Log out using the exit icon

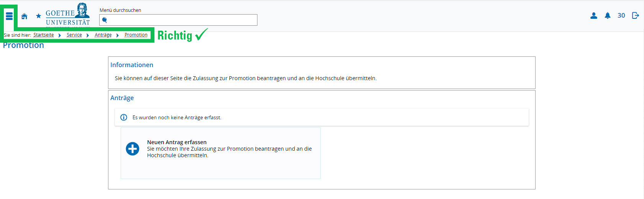(x=635, y=16)
